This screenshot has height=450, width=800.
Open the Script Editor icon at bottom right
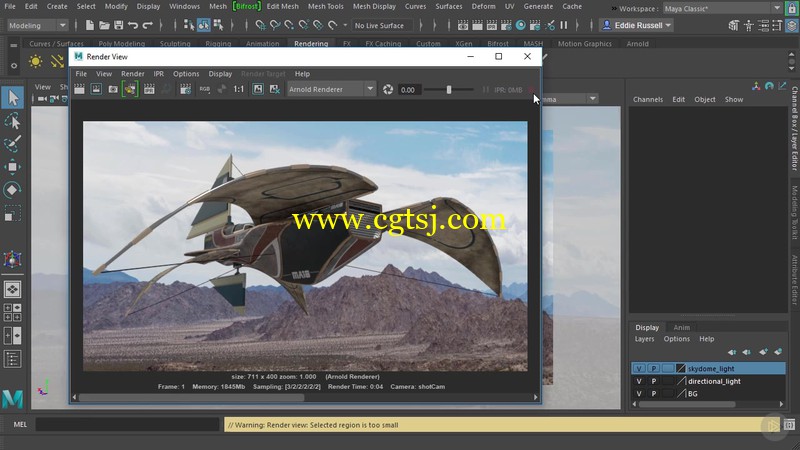[x=789, y=424]
